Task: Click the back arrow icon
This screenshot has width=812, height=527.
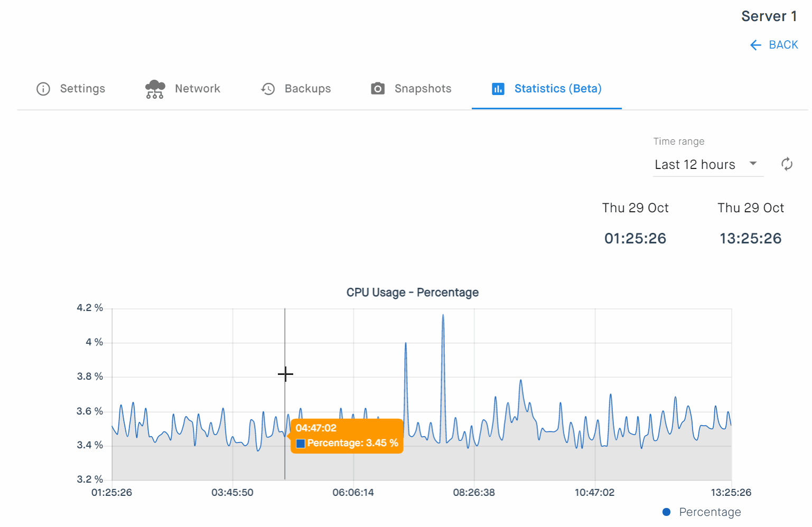Action: (x=755, y=45)
